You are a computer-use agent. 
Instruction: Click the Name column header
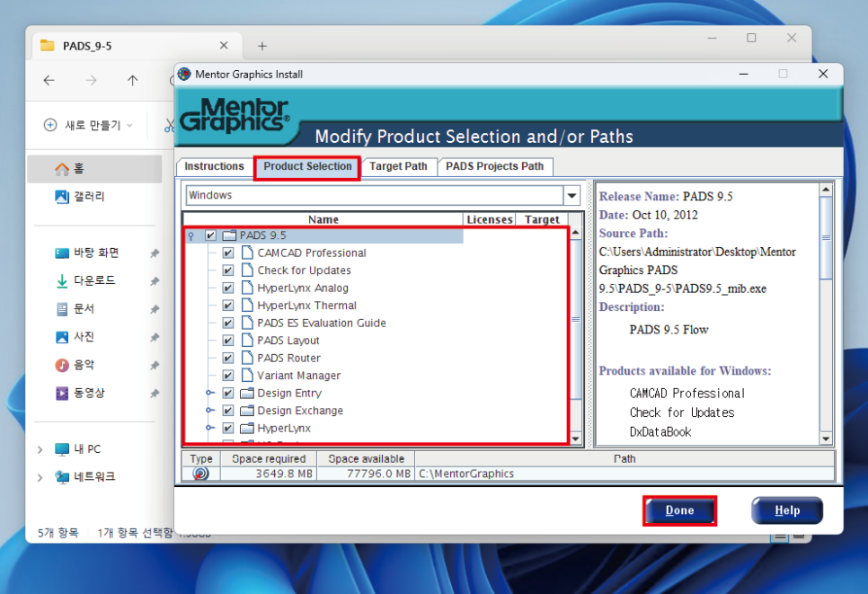coord(323,220)
